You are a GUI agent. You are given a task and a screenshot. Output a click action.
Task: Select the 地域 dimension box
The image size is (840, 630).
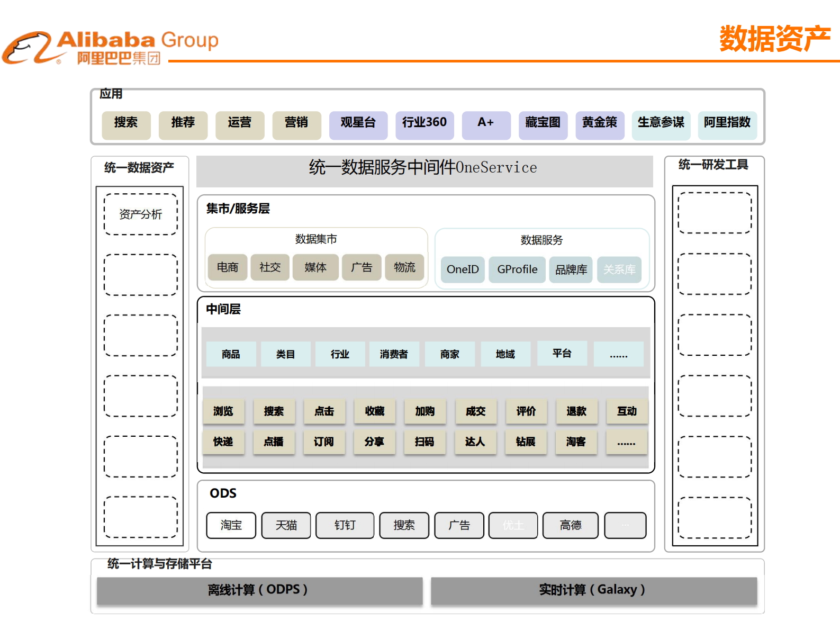(x=505, y=354)
